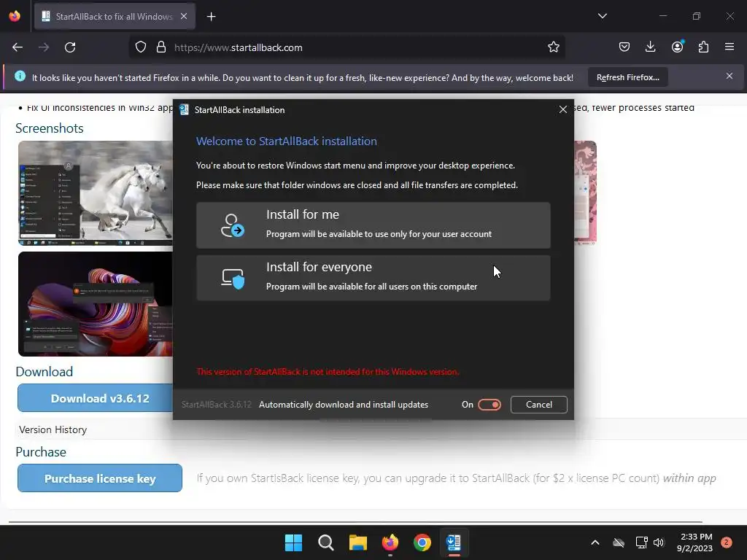Launch Google Chrome from taskbar
The height and width of the screenshot is (560, 747).
coord(422,542)
